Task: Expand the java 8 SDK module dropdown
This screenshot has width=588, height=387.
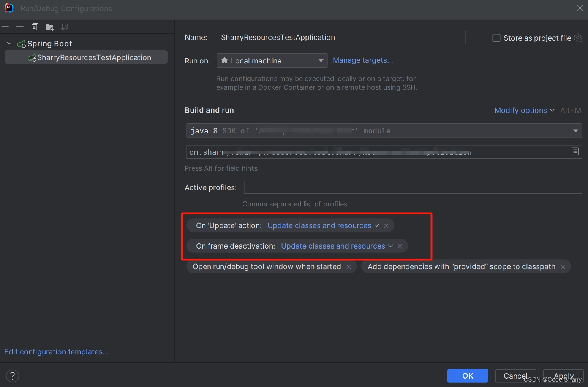Action: tap(384, 131)
